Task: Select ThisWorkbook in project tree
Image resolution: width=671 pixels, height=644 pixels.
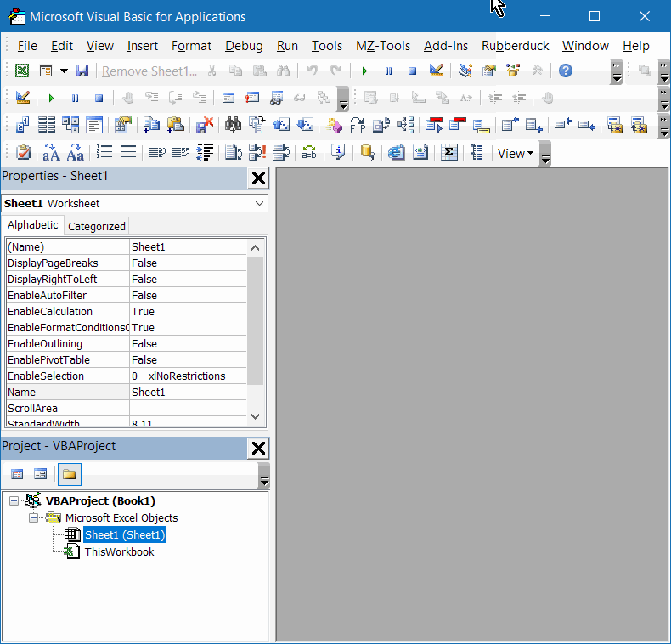Action: pos(120,551)
